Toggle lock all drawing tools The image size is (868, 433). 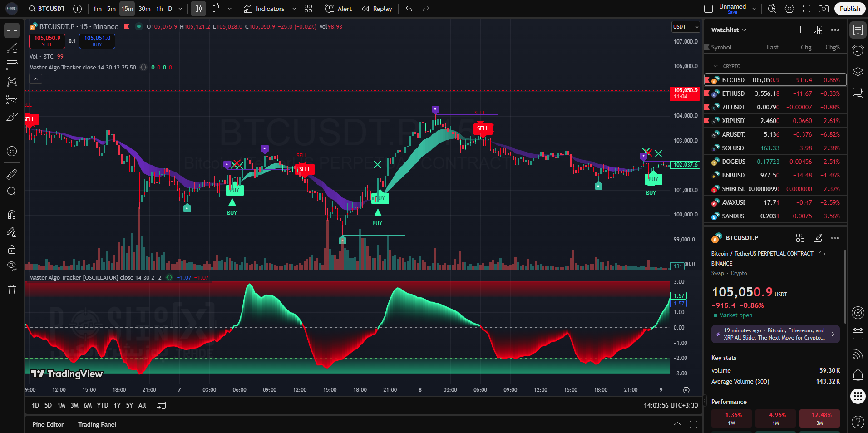[x=12, y=249]
